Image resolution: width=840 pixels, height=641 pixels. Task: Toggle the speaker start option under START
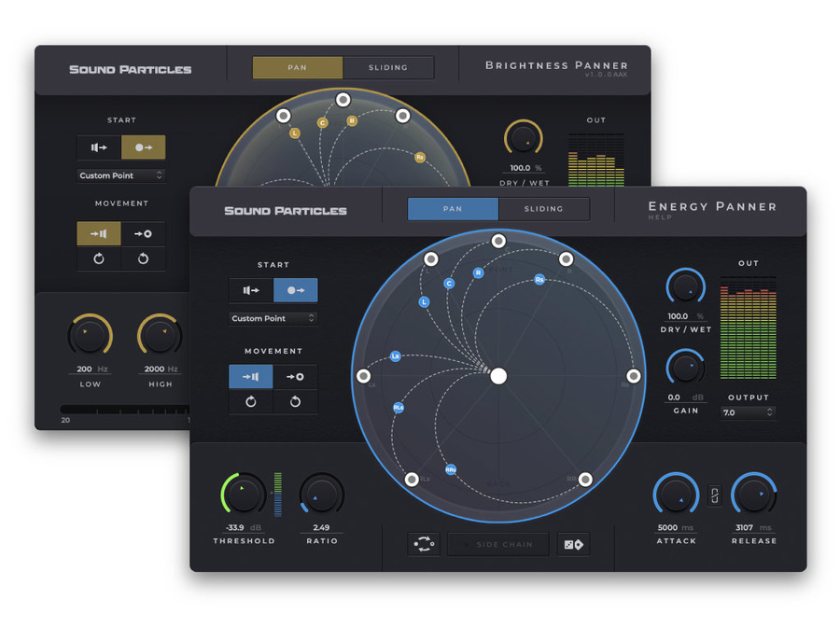pyautogui.click(x=250, y=290)
